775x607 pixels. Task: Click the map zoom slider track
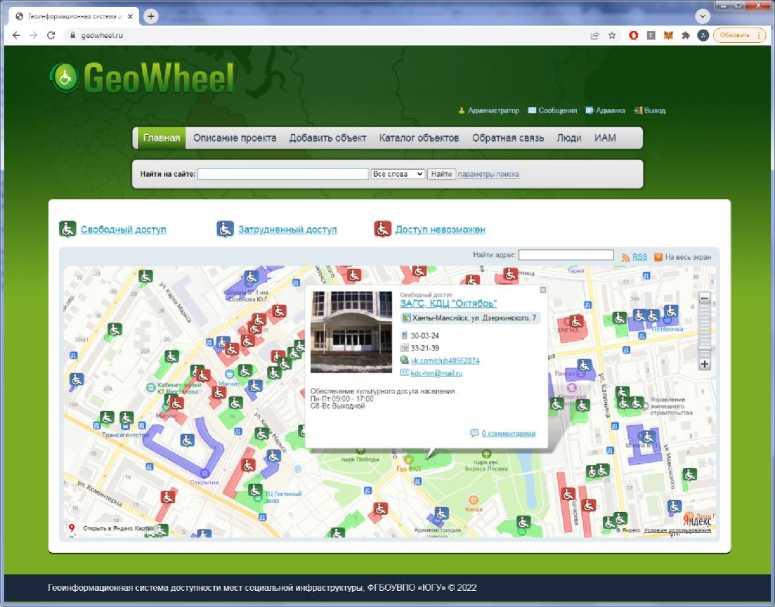pos(704,331)
